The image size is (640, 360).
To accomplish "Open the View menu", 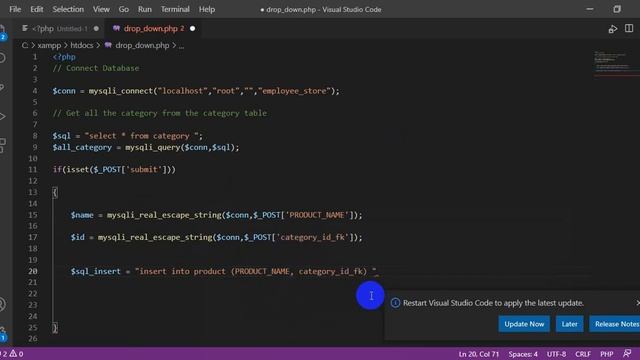I will click(x=101, y=9).
